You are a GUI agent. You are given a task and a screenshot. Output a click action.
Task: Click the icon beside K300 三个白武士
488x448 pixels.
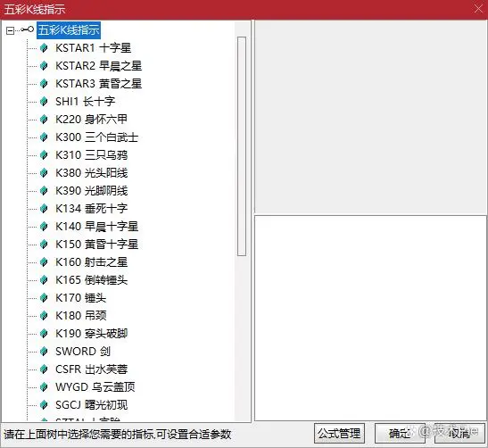point(44,137)
